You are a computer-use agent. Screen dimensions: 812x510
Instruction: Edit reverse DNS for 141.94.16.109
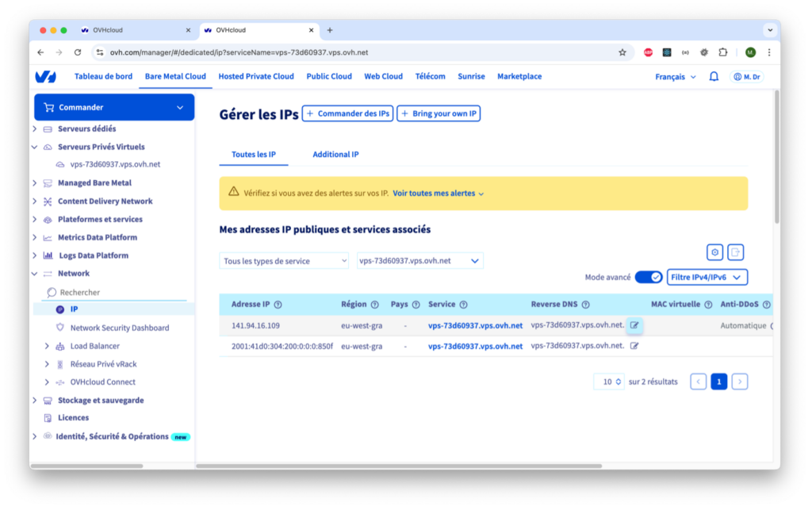634,325
